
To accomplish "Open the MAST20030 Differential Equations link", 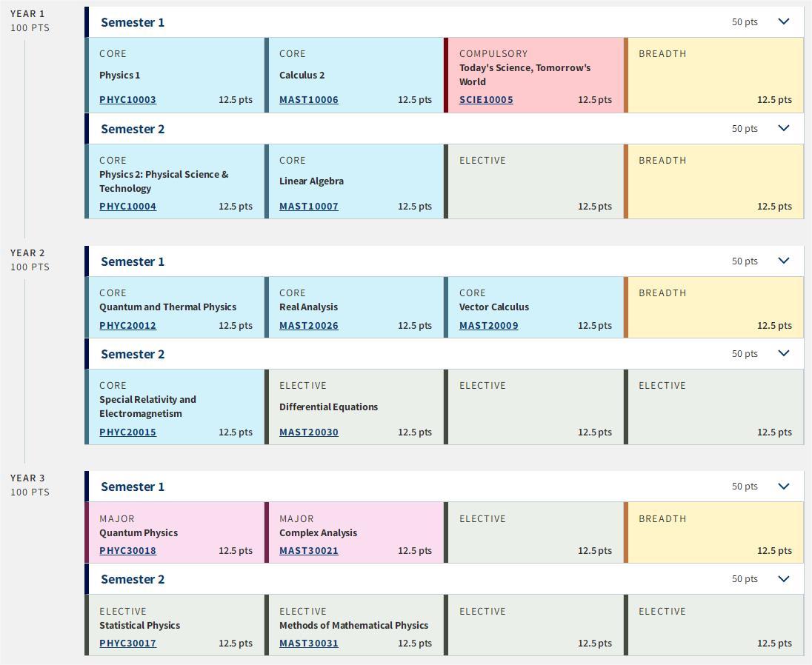I will point(309,432).
